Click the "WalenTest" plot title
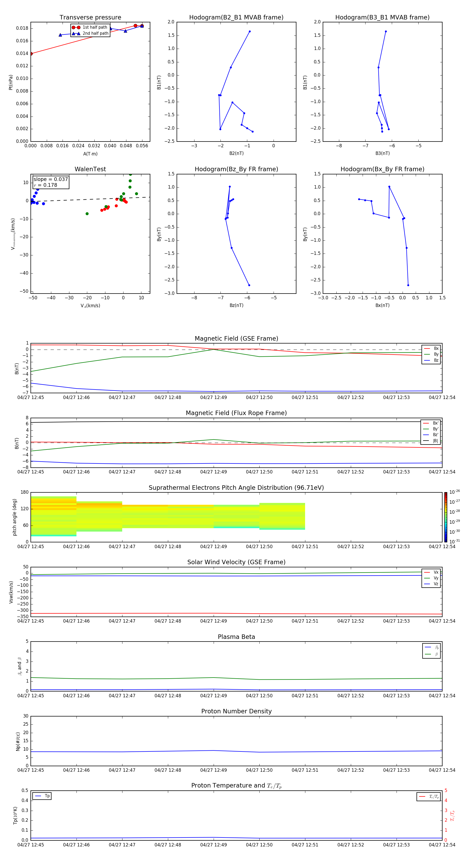The width and height of the screenshot is (473, 868). [x=90, y=169]
